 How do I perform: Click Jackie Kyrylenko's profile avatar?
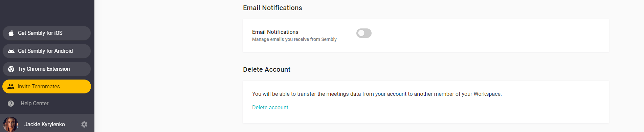(x=10, y=124)
